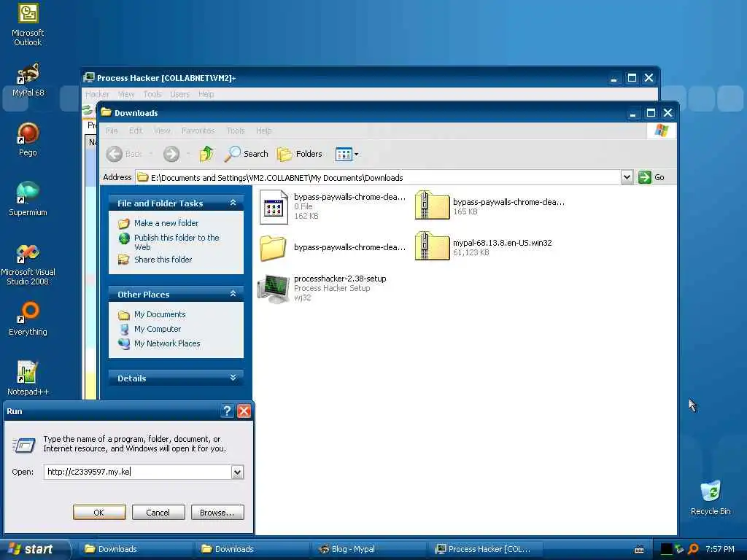Select Microsoft Visual Studio 2008 desktop icon
747x560 pixels.
pyautogui.click(x=28, y=265)
